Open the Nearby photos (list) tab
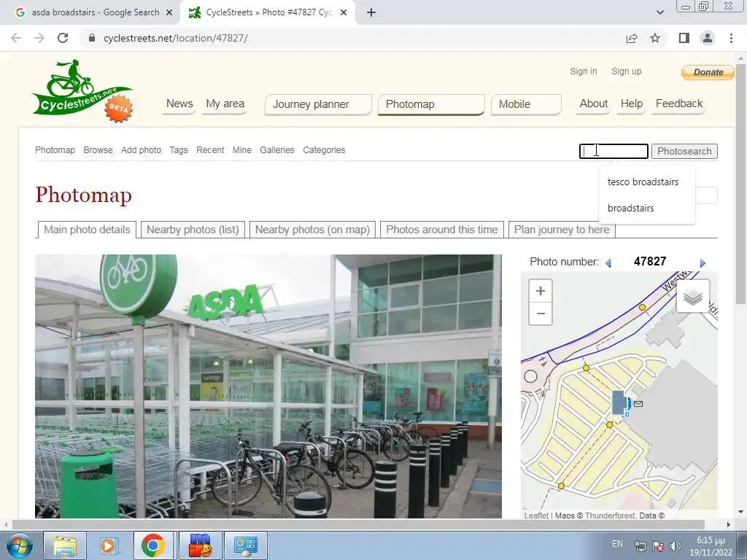 click(x=193, y=230)
